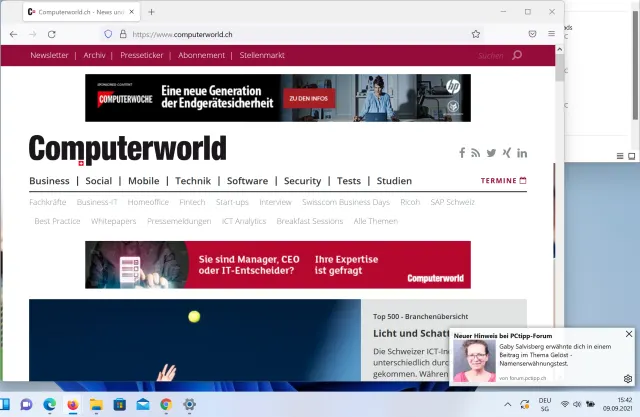Expand the system tray hidden icons chevron
The height and width of the screenshot is (417, 640).
(x=507, y=404)
